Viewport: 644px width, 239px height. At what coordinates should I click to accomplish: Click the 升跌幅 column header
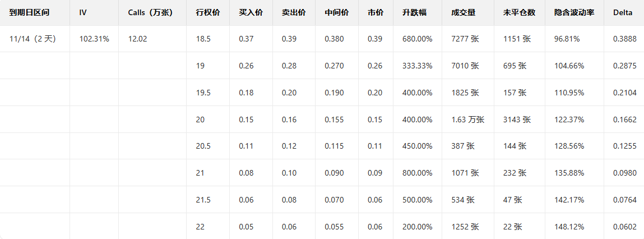coord(414,12)
